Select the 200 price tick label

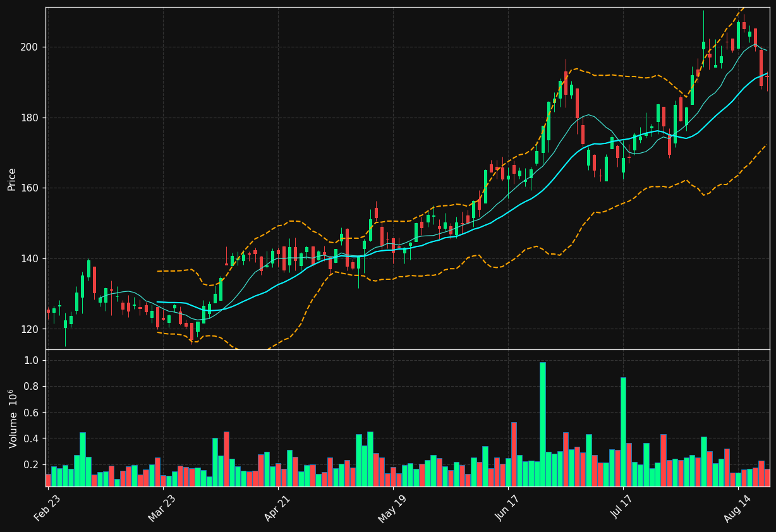pos(30,47)
